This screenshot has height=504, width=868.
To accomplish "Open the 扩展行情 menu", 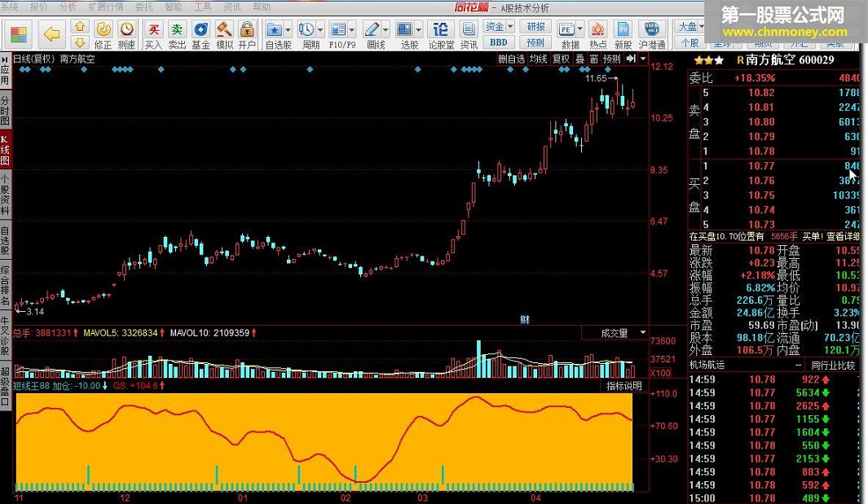I will point(106,7).
